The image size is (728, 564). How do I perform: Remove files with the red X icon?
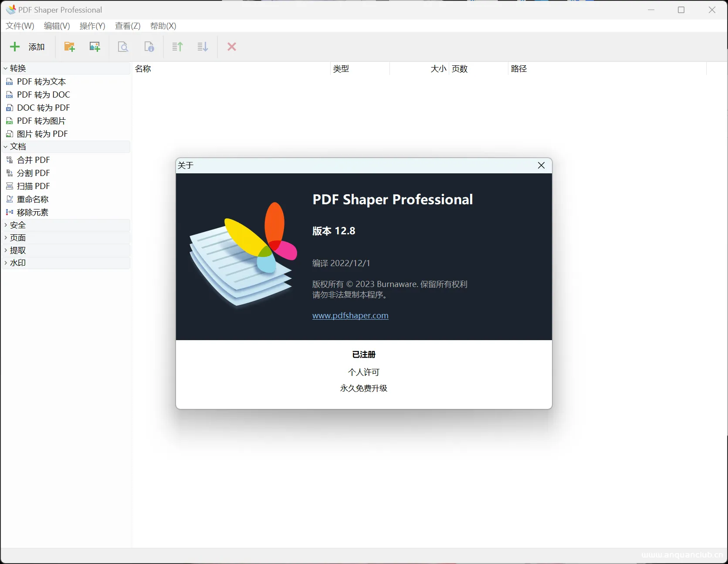coord(231,47)
